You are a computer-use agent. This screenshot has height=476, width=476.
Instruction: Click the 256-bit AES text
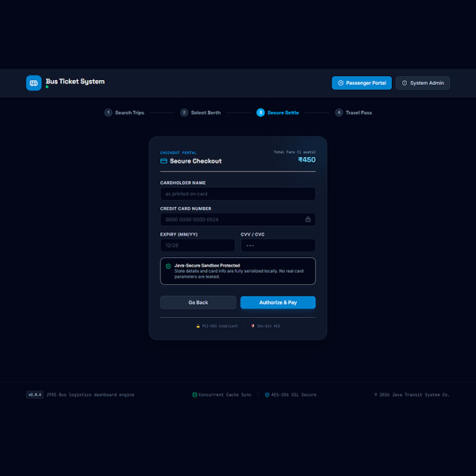(268, 326)
